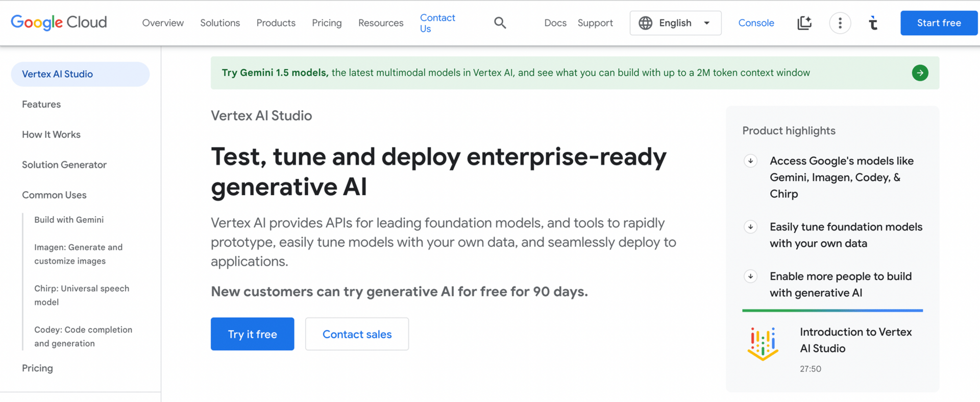
Task: Open the Docs link
Action: [555, 23]
